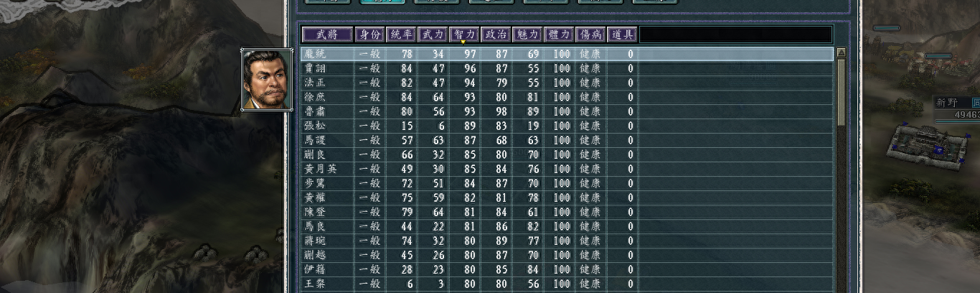The width and height of the screenshot is (980, 293).
Task: Click the officer list scrollbar thumb
Action: click(x=842, y=93)
